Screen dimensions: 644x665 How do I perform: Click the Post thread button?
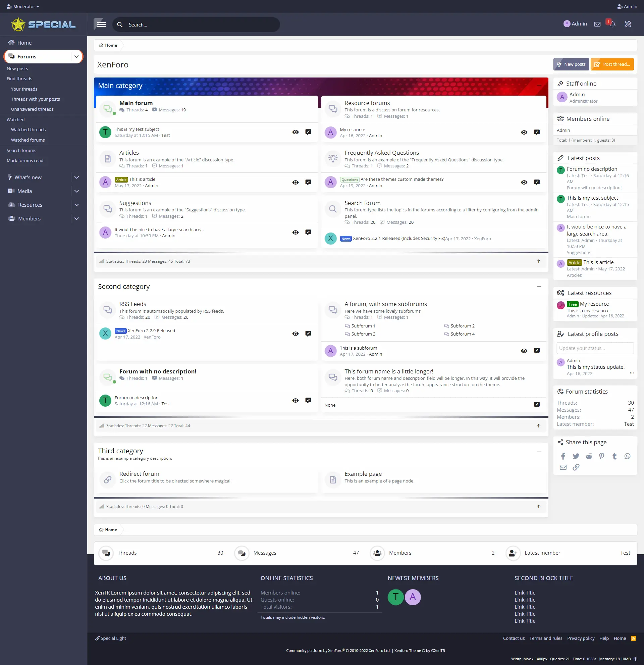click(612, 64)
